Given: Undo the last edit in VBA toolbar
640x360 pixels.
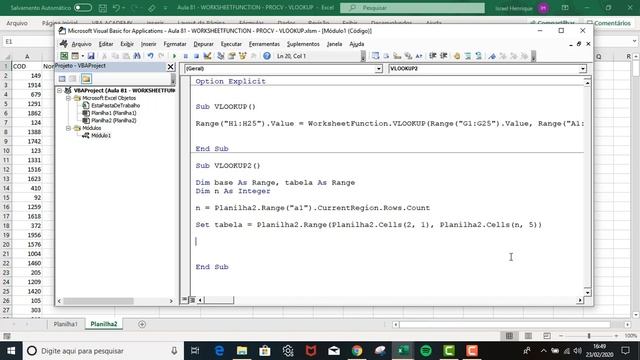Looking at the screenshot, I should [150, 56].
